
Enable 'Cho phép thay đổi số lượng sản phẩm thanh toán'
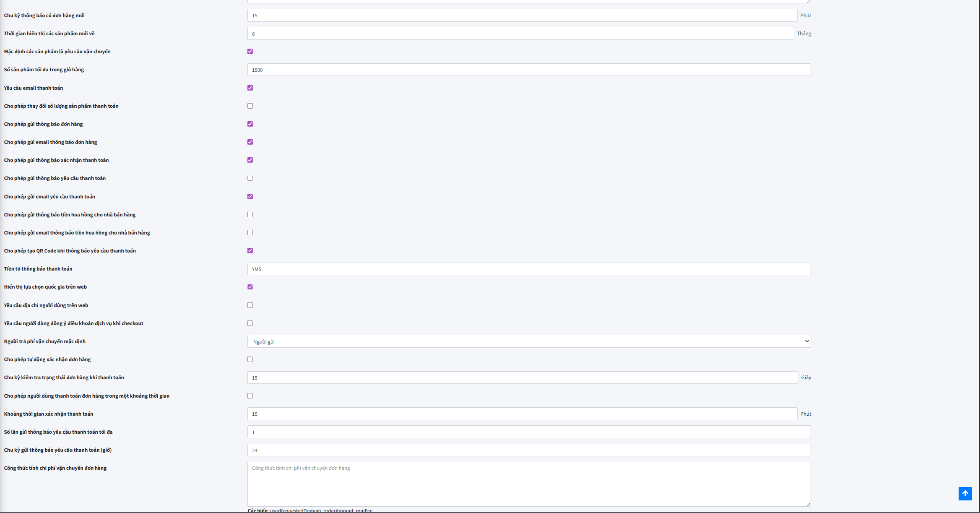[x=250, y=106]
